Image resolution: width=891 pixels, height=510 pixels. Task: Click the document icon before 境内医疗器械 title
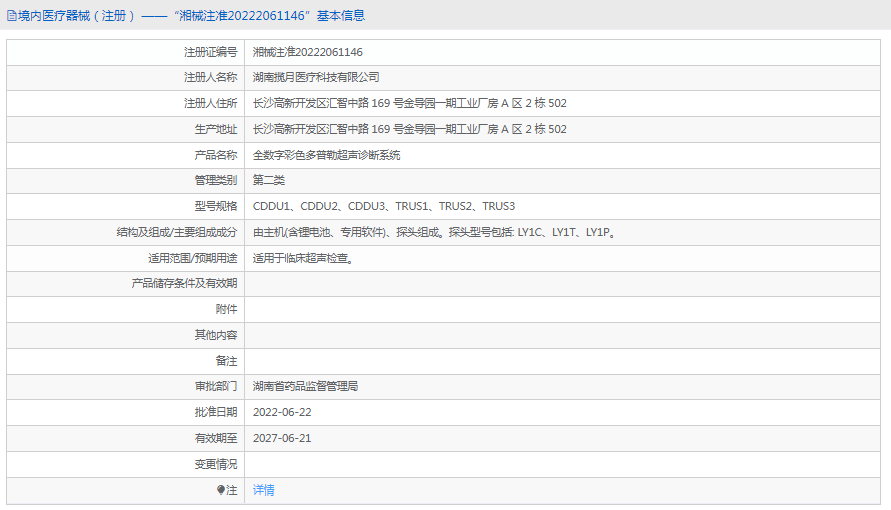pyautogui.click(x=11, y=16)
